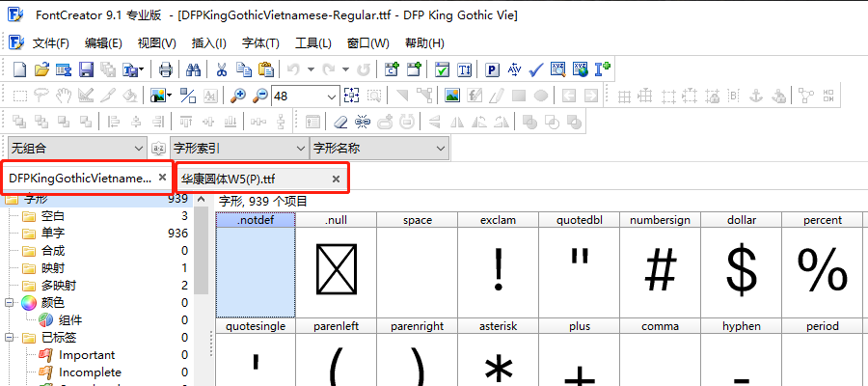
Task: Print using the printer icon
Action: [x=166, y=69]
